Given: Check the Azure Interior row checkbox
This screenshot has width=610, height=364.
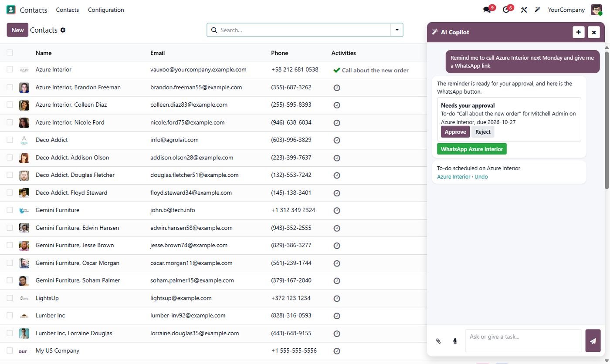Looking at the screenshot, I should click(10, 69).
